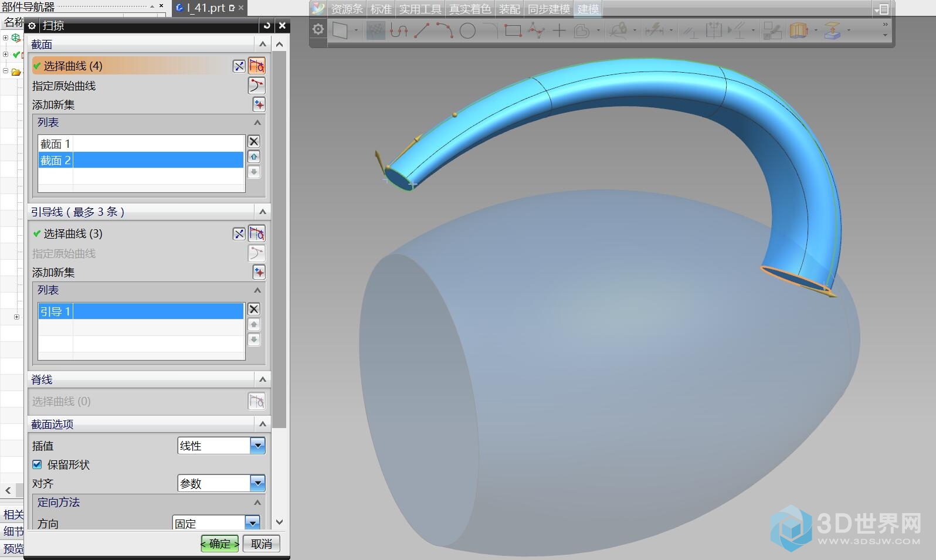Image resolution: width=936 pixels, height=560 pixels.
Task: Select the Line tool in toolbar
Action: tap(422, 30)
